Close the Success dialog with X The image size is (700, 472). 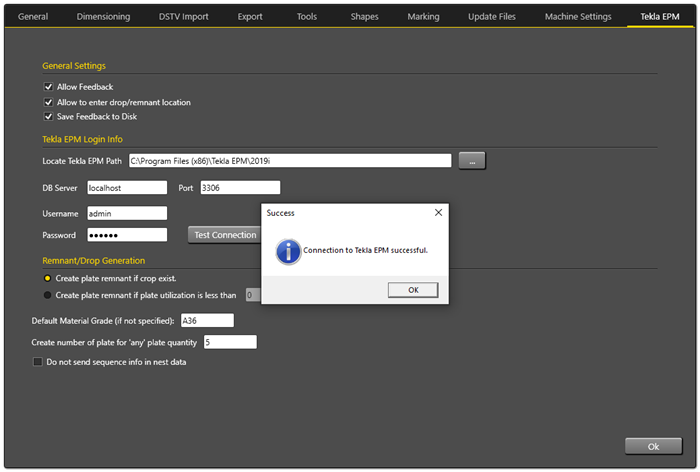[x=438, y=213]
